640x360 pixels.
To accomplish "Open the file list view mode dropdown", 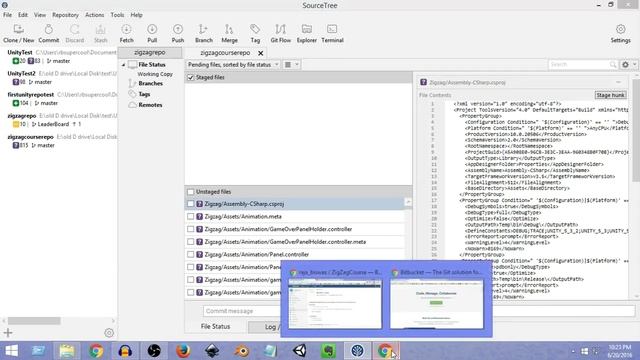I will 291,64.
